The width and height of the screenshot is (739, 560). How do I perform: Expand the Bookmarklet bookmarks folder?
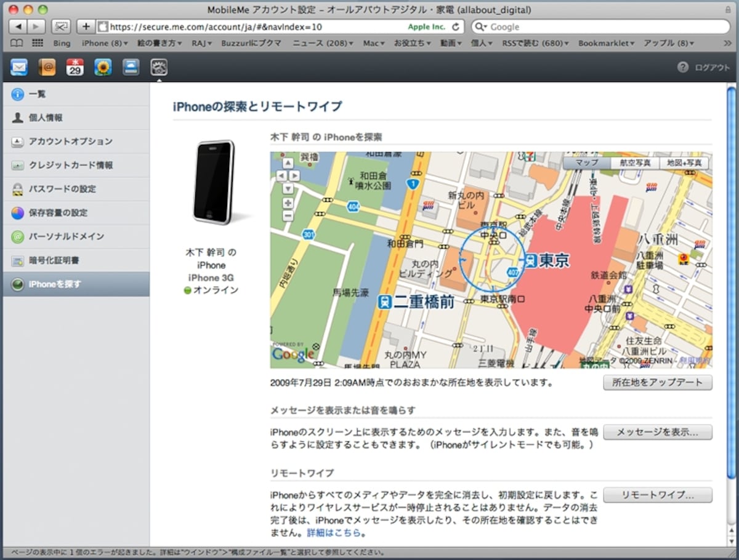[x=606, y=43]
